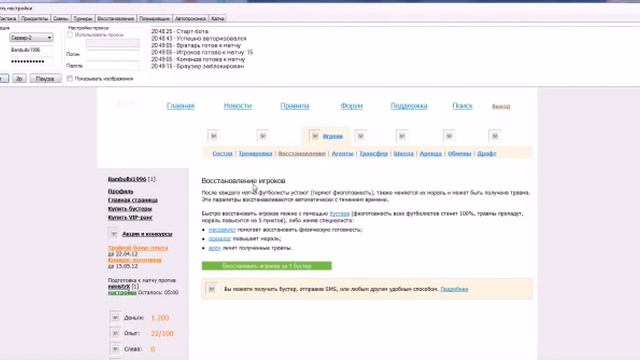
Task: Open the Новости link
Action: pos(238,106)
